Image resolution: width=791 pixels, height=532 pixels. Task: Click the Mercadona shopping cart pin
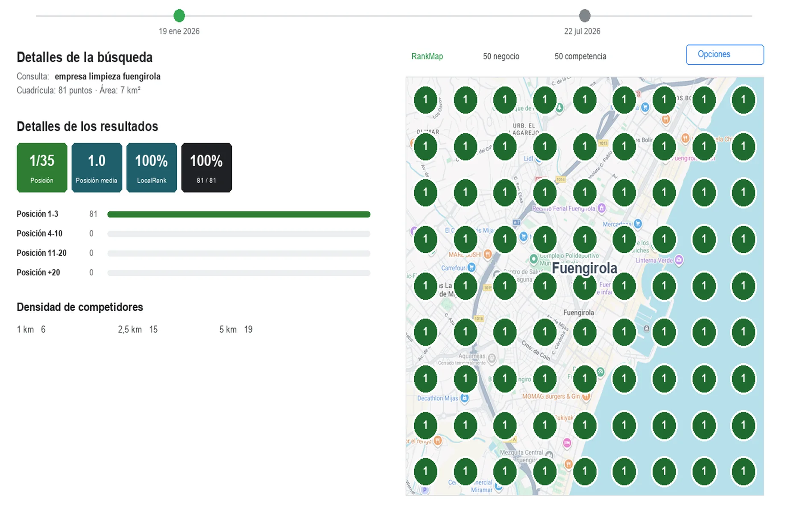(638, 223)
